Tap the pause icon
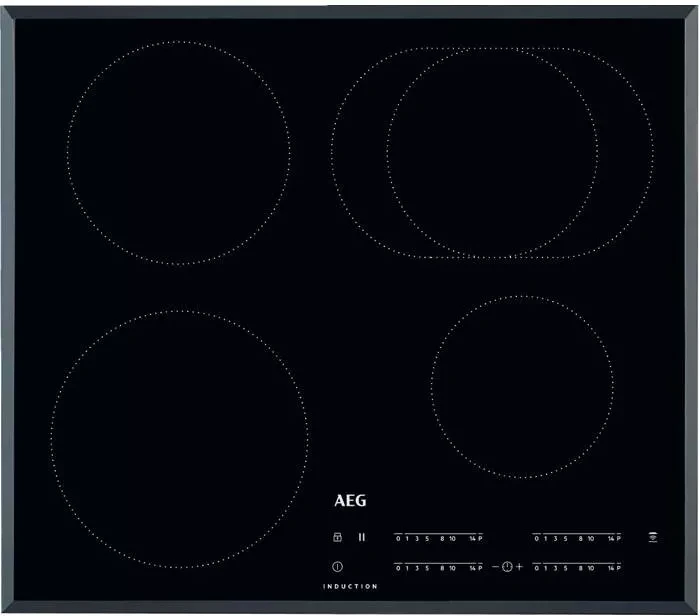 362,537
